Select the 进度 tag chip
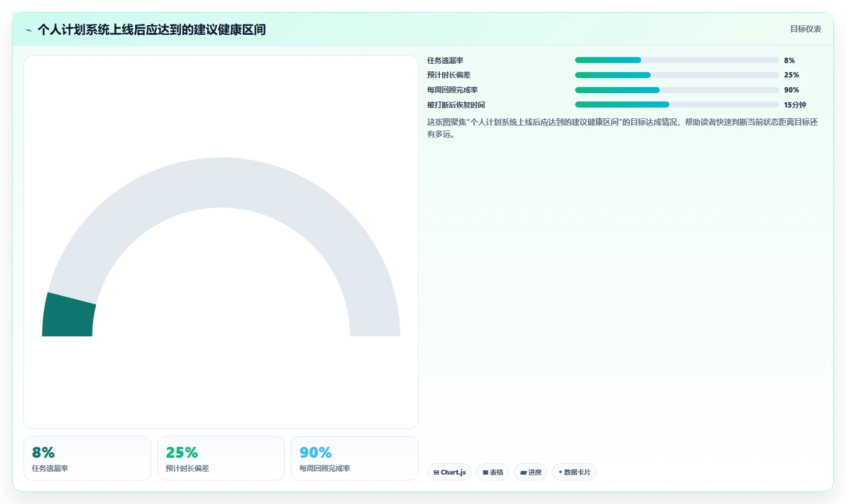 [x=531, y=472]
